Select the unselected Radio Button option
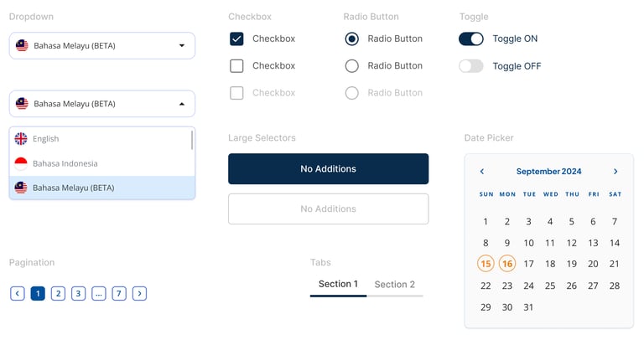Image resolution: width=644 pixels, height=340 pixels. click(352, 66)
